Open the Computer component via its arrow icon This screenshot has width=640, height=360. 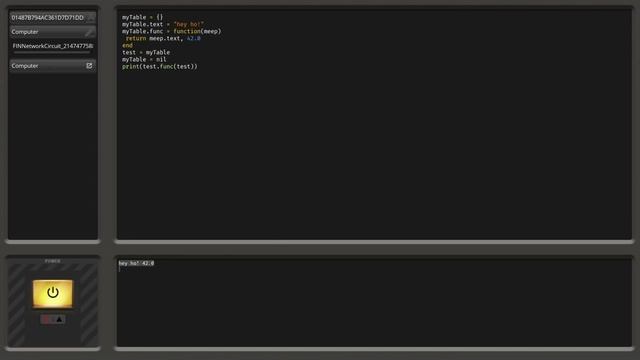[89, 66]
